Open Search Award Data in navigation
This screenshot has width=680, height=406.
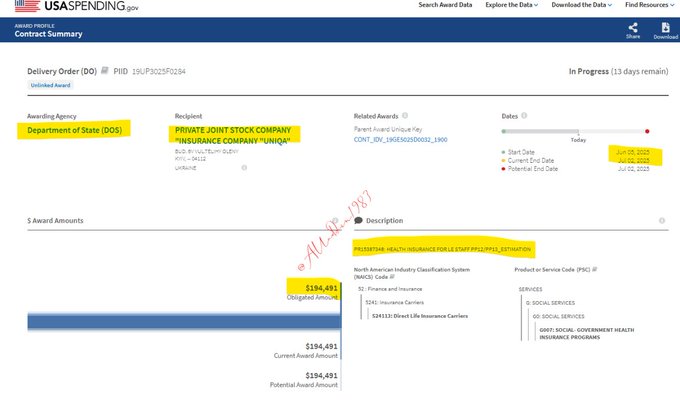point(445,5)
